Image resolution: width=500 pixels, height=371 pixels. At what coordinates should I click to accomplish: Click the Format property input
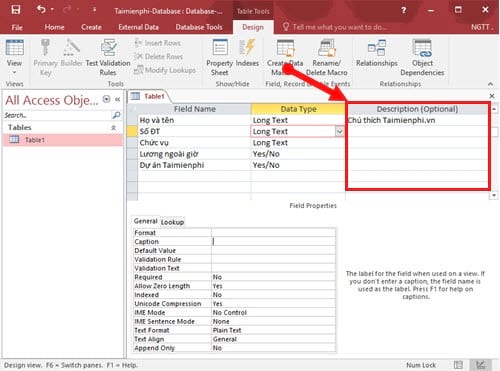(x=273, y=233)
